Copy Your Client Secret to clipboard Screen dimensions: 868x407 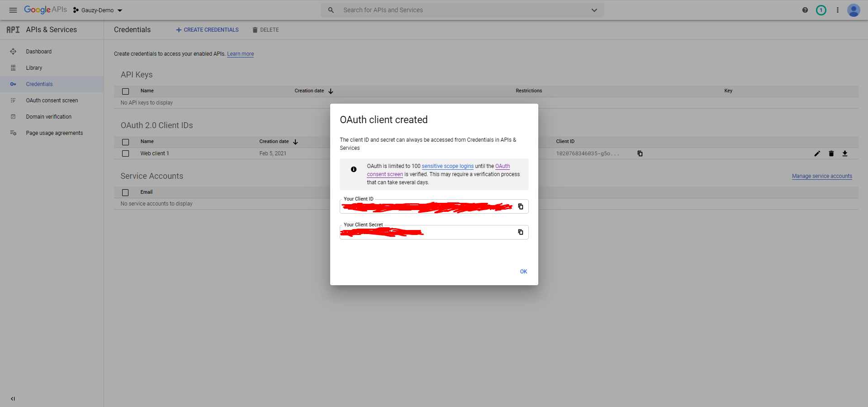click(521, 232)
